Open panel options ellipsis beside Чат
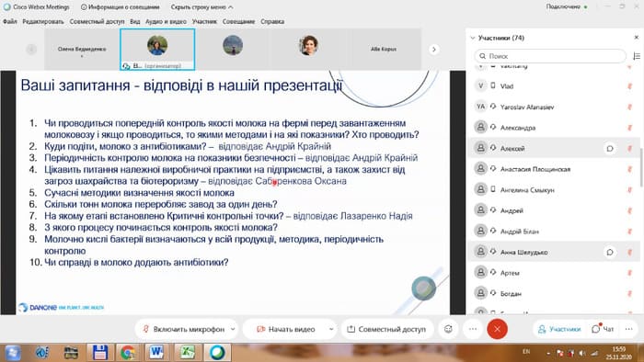 (628, 329)
